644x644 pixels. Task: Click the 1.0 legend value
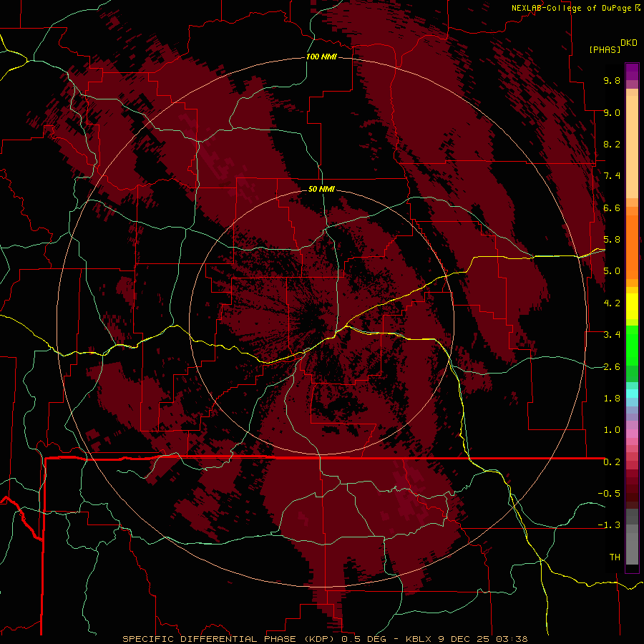tap(612, 430)
